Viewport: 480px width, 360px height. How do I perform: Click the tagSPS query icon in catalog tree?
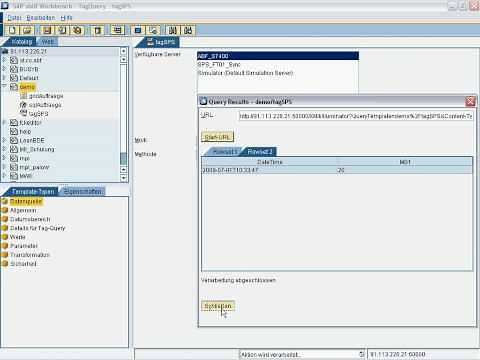[x=23, y=113]
